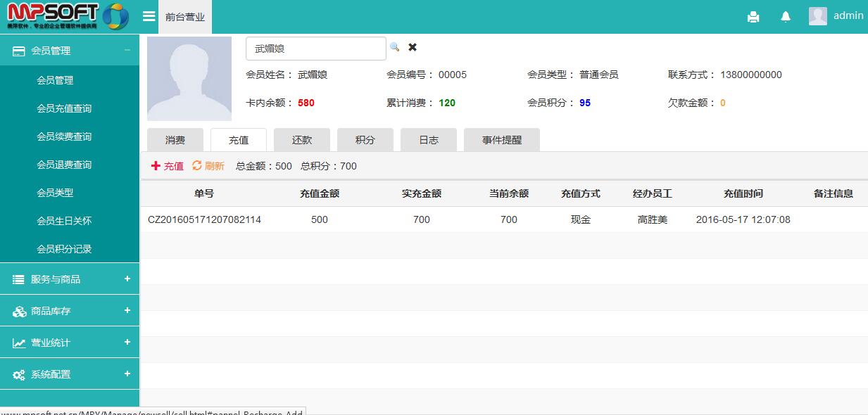Switch to the 事件提醒 tab
Image resolution: width=868 pixels, height=415 pixels.
click(501, 140)
